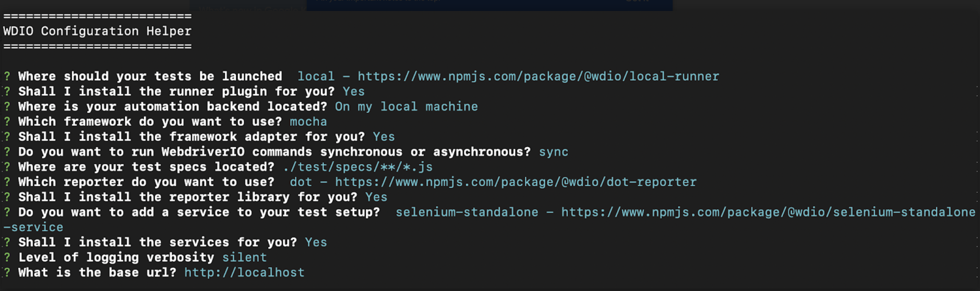Click 'Where are your test specs located?'
This screenshot has width=980, height=291.
coord(146,167)
